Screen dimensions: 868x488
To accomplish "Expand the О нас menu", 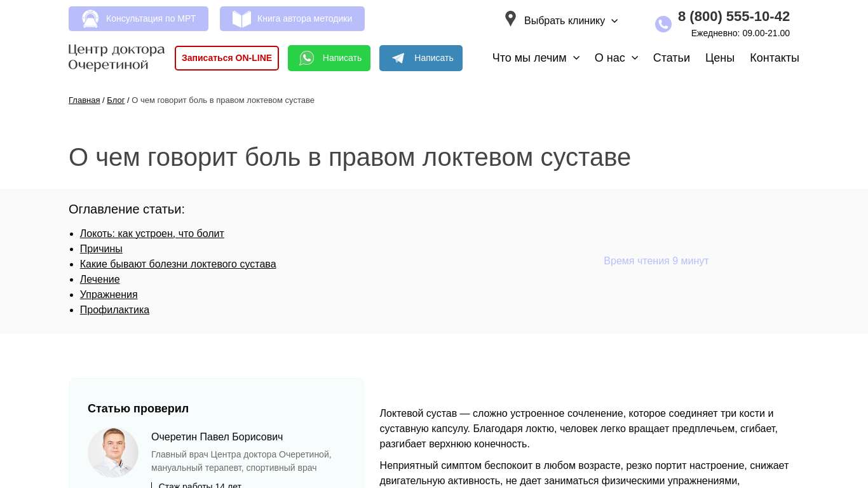I will [616, 58].
